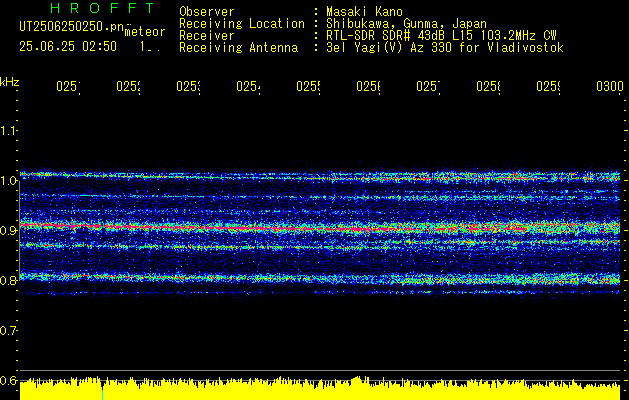Click the 0254 time axis marker
This screenshot has height=400, width=629.
tap(248, 87)
